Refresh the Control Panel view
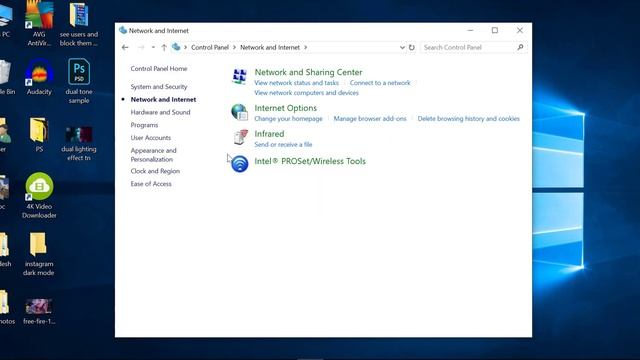Screen dimensions: 640x360 412,47
